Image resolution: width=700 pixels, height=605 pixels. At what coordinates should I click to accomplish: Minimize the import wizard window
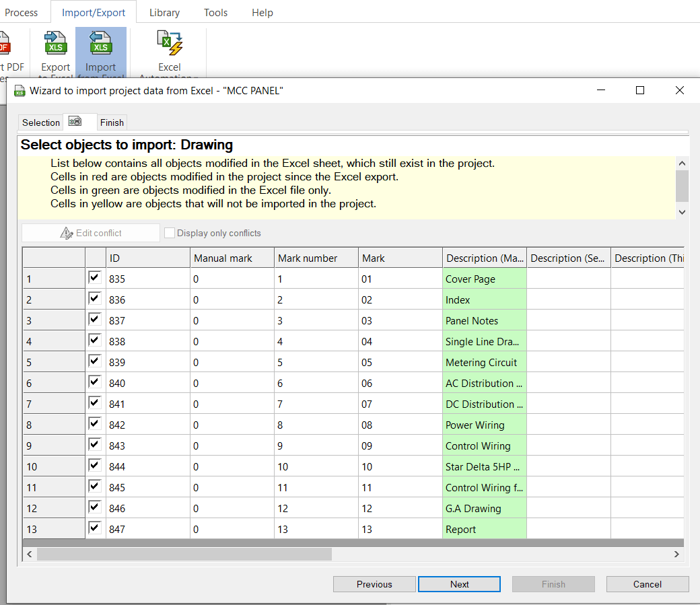click(601, 90)
